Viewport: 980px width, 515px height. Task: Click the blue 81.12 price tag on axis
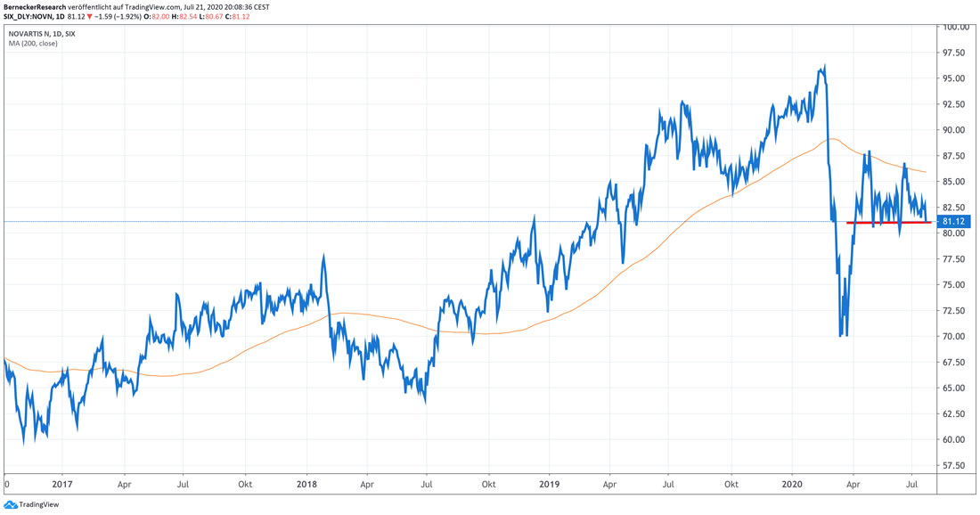tap(953, 221)
